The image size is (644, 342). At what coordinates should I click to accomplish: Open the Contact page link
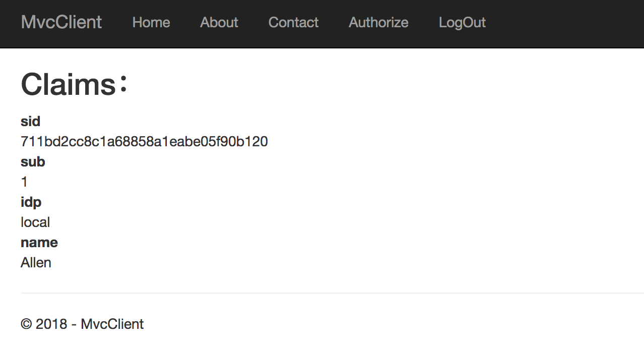point(293,23)
